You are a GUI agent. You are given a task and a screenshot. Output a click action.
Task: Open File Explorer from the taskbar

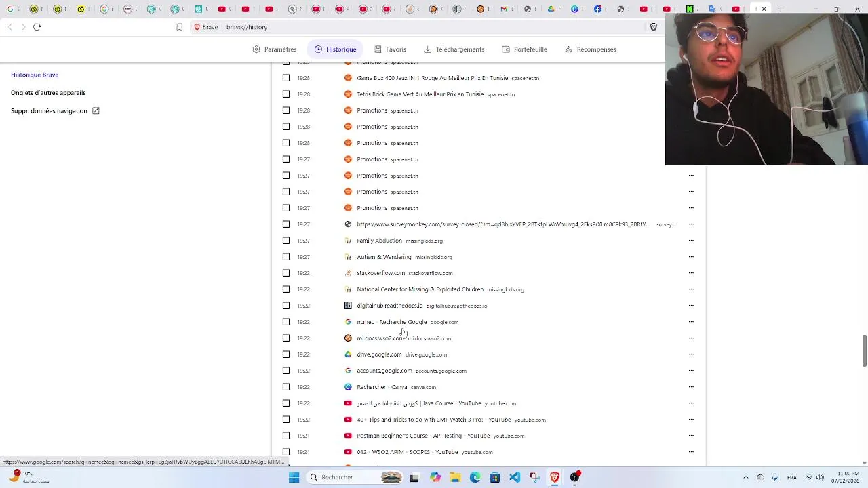(455, 477)
